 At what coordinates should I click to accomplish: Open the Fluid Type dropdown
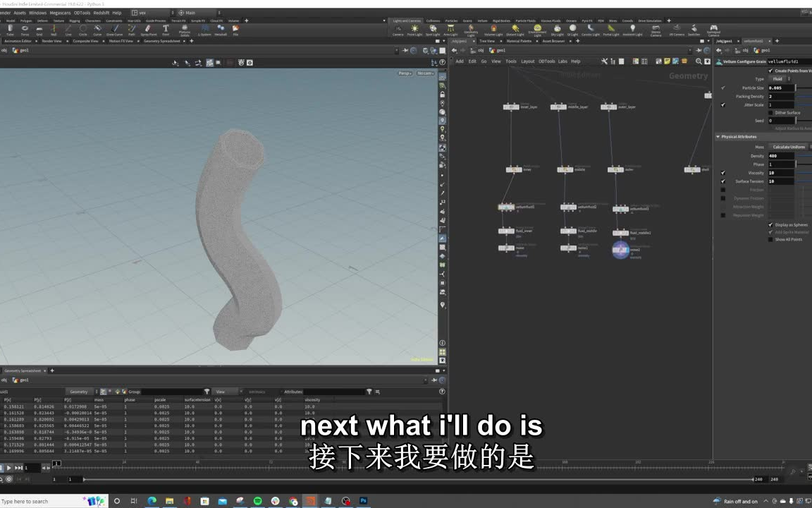(779, 79)
